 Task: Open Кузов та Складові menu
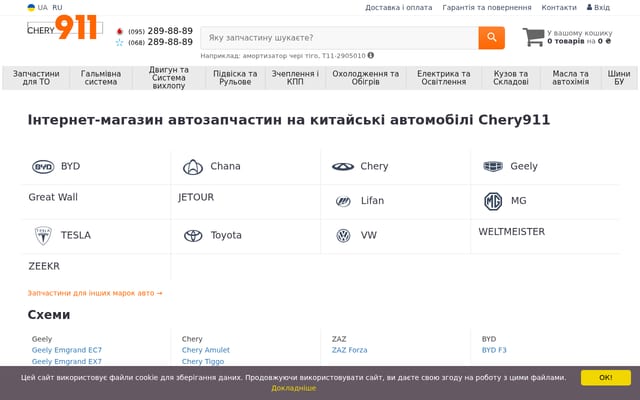click(x=511, y=78)
